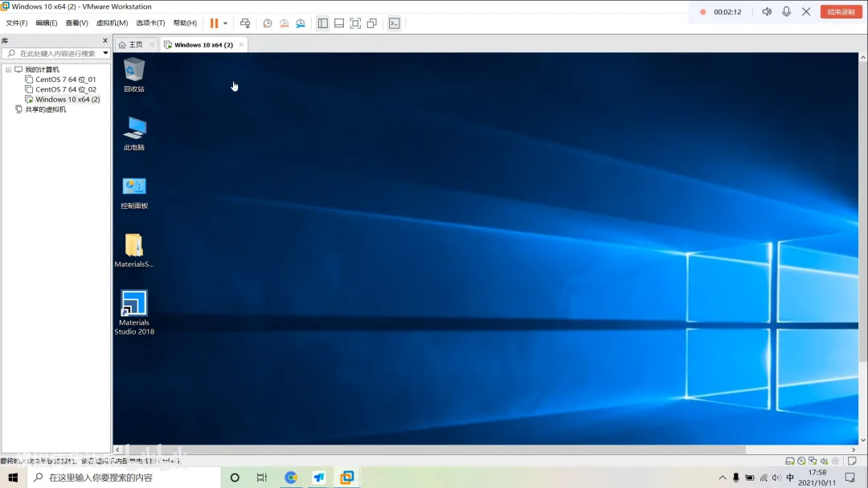Select the 回收站 desktop icon
The width and height of the screenshot is (868, 488).
[x=134, y=75]
